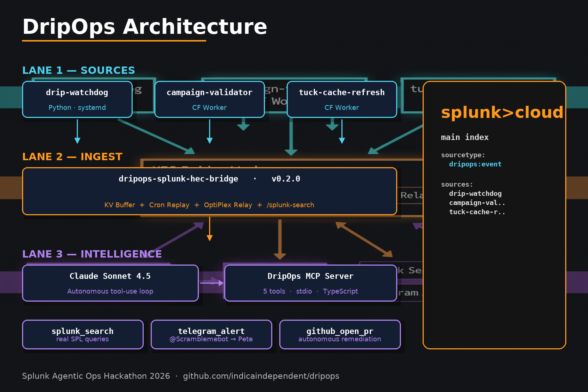This screenshot has height=392, width=588.
Task: Select the LANE 2 — INGEST heading
Action: (72, 157)
